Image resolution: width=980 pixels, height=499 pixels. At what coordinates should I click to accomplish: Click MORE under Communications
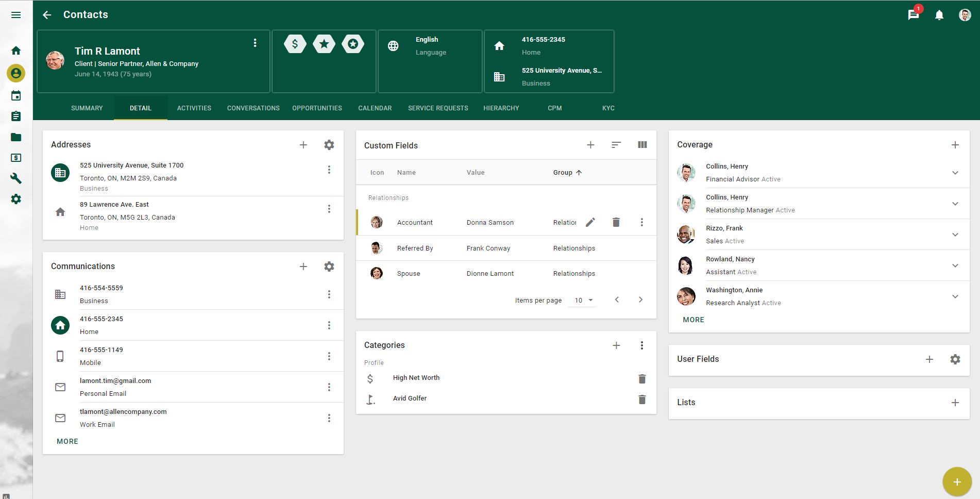pos(67,441)
